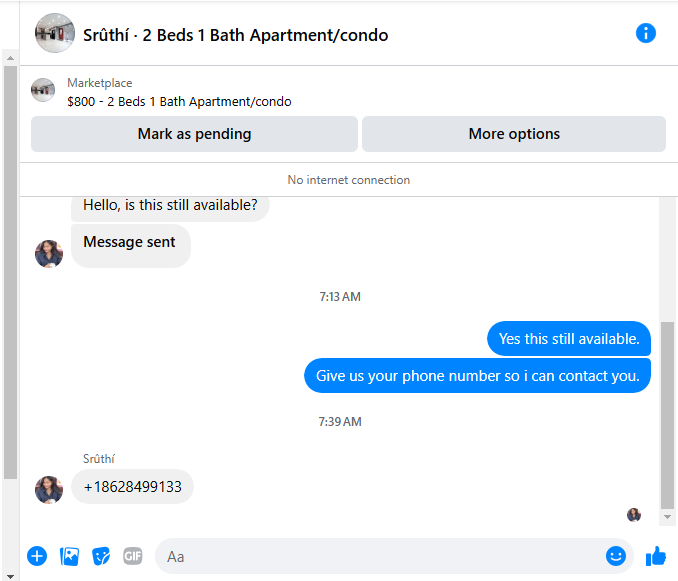This screenshot has width=678, height=581.
Task: Open the GIF picker
Action: point(133,556)
